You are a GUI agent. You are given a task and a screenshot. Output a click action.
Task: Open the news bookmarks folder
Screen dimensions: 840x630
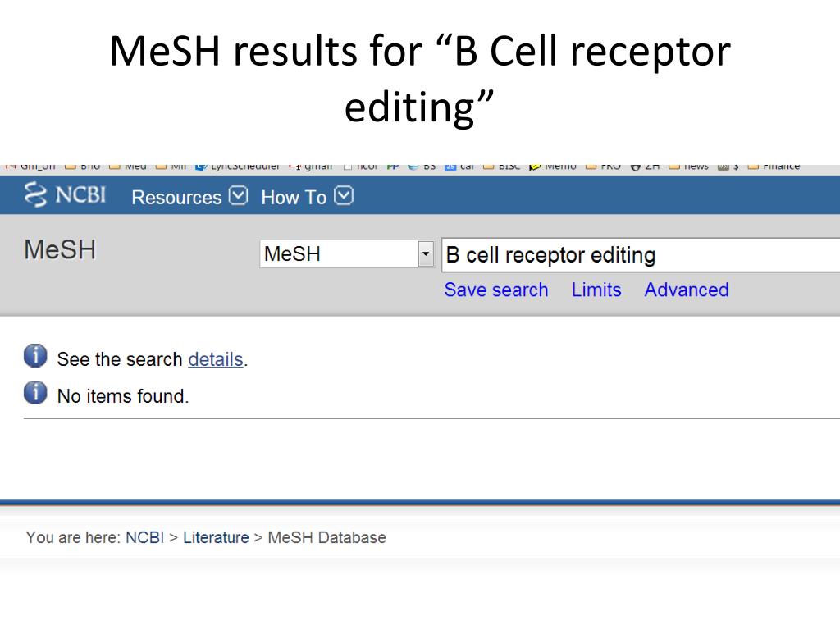(x=689, y=167)
